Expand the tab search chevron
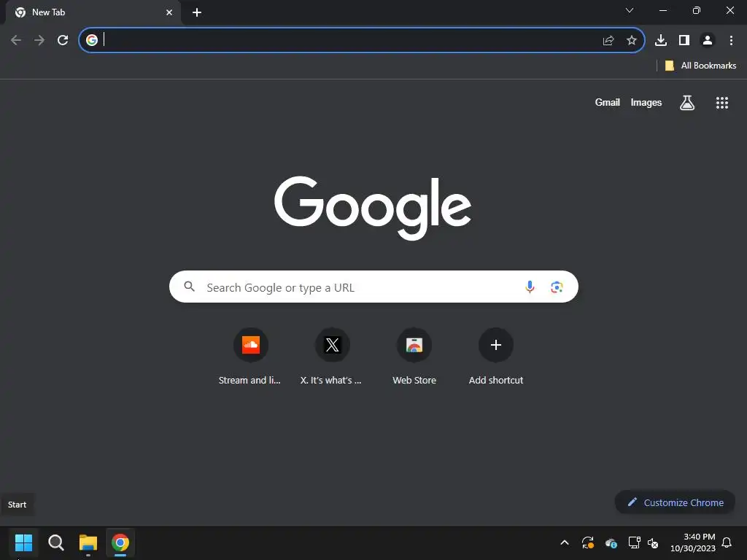This screenshot has width=747, height=560. [x=630, y=10]
